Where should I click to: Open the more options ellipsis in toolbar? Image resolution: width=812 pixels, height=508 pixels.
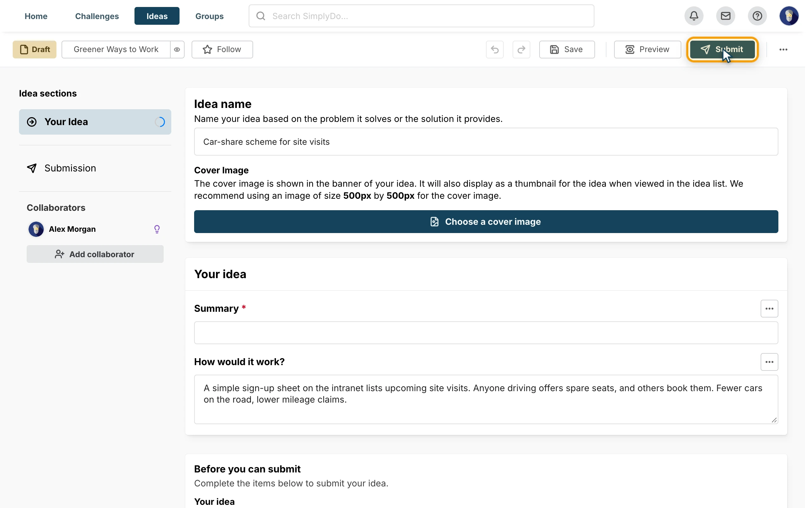click(783, 50)
